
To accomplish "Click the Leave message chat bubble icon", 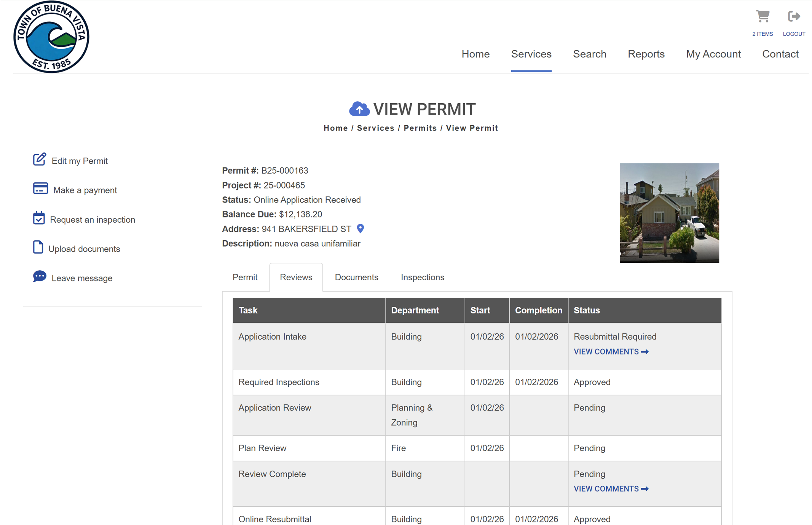I will coord(40,277).
